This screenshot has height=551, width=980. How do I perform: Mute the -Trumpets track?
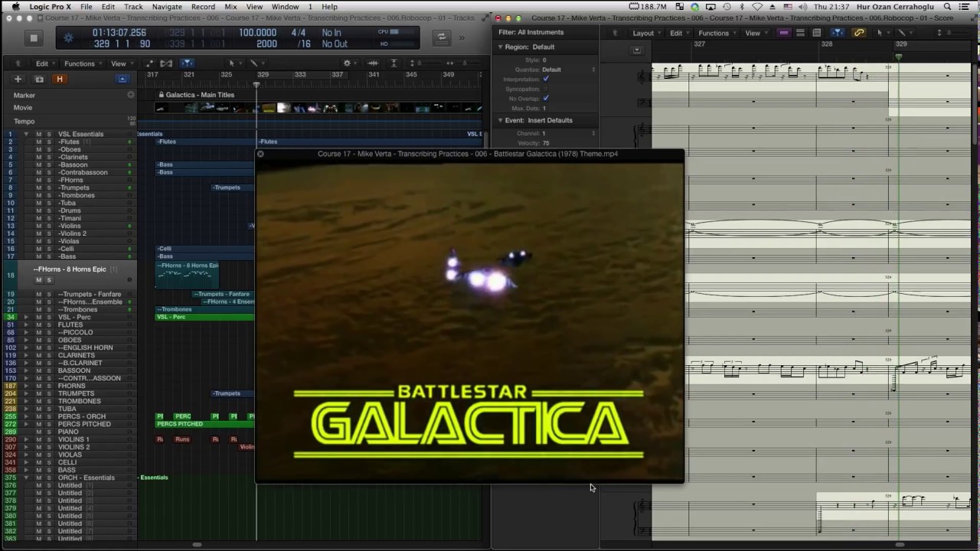point(38,187)
